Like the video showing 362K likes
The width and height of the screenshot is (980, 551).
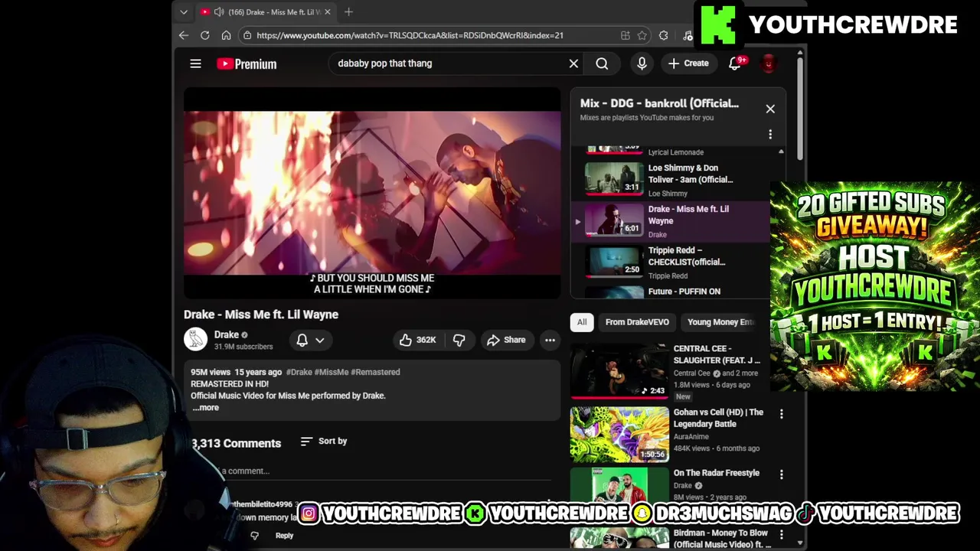(418, 340)
